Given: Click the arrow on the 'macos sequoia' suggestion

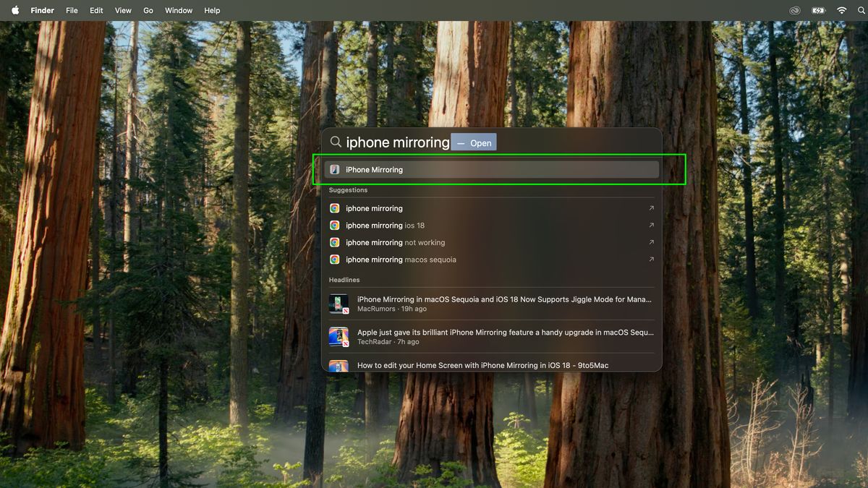Looking at the screenshot, I should click(651, 260).
